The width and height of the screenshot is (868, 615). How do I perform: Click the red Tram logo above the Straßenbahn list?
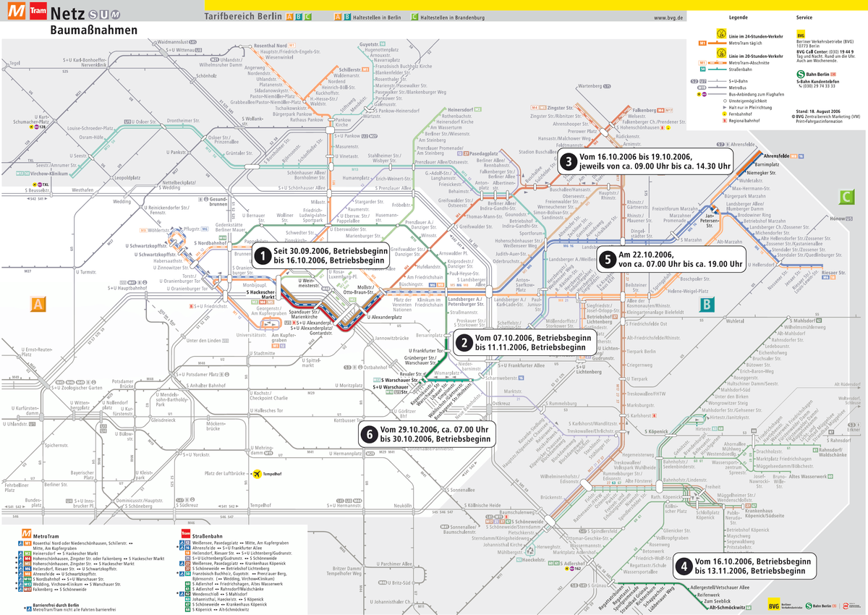point(185,534)
